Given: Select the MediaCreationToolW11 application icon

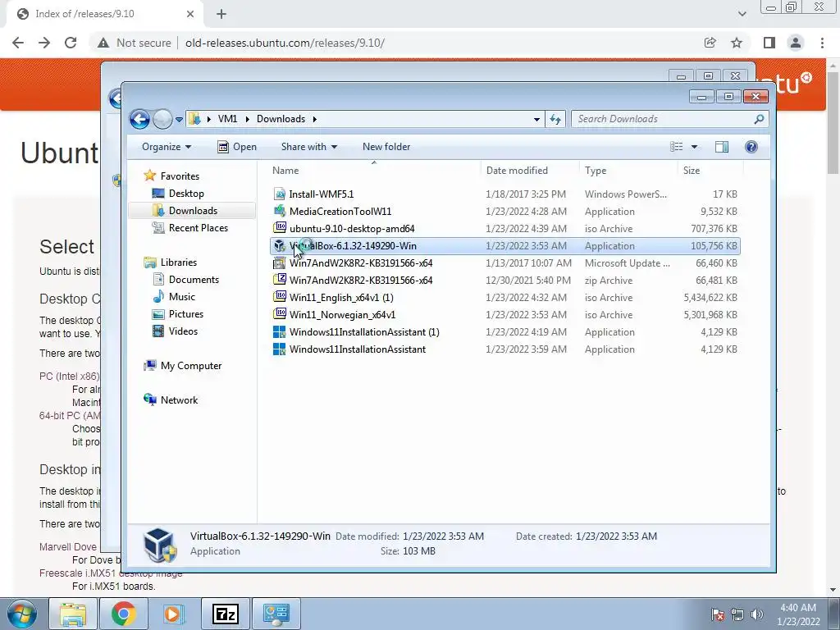Looking at the screenshot, I should [x=279, y=212].
